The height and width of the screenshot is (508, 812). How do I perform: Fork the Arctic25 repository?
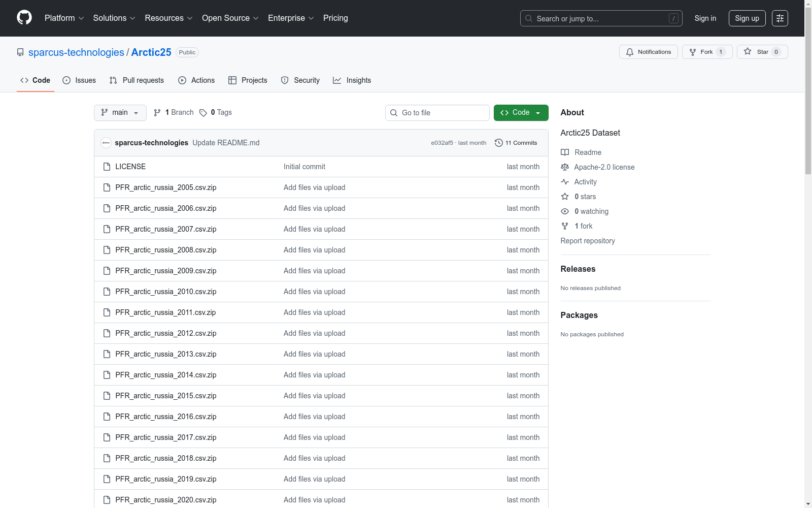pyautogui.click(x=707, y=52)
